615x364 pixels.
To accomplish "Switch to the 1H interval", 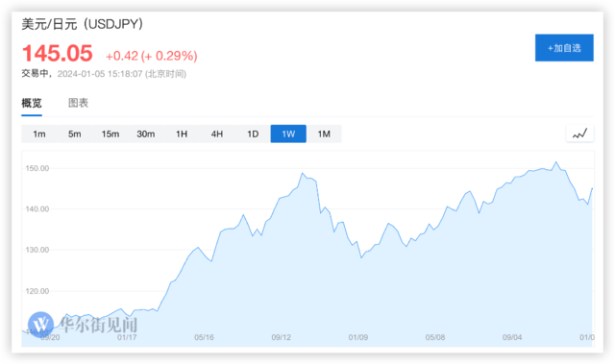I will pyautogui.click(x=182, y=134).
